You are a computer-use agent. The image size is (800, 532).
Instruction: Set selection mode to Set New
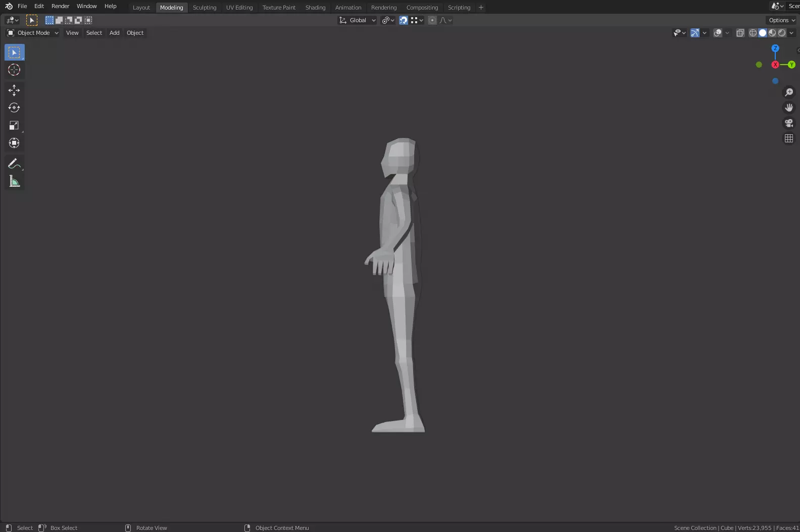(x=49, y=20)
